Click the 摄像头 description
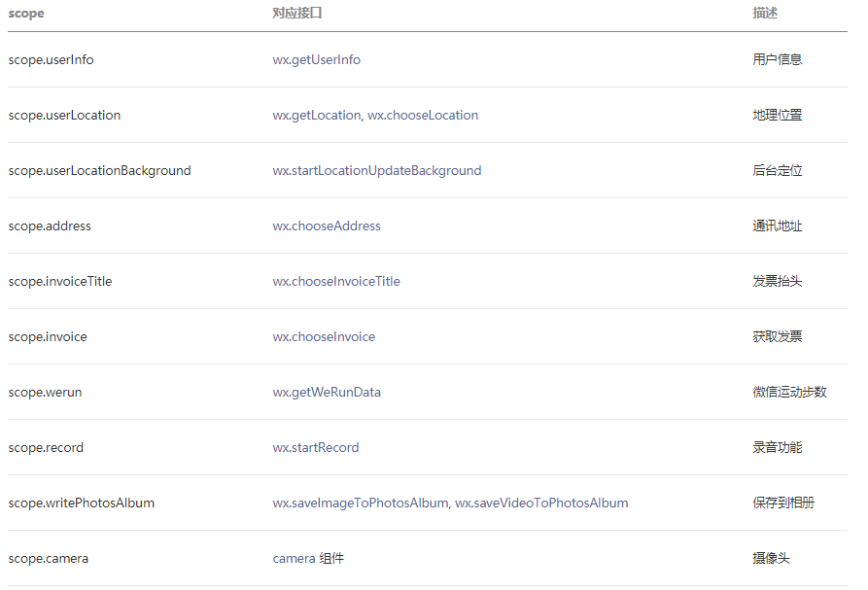The image size is (868, 590). tap(771, 558)
